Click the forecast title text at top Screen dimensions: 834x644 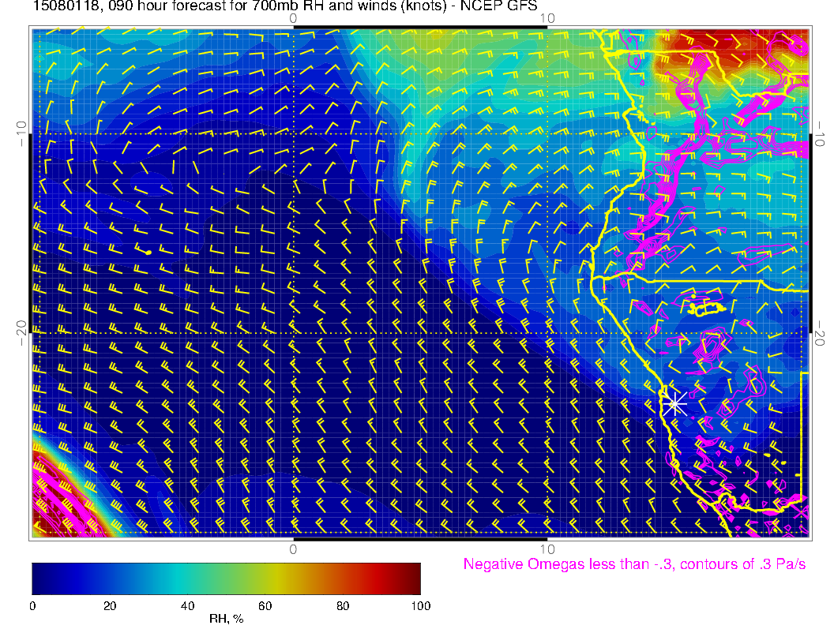[x=285, y=6]
